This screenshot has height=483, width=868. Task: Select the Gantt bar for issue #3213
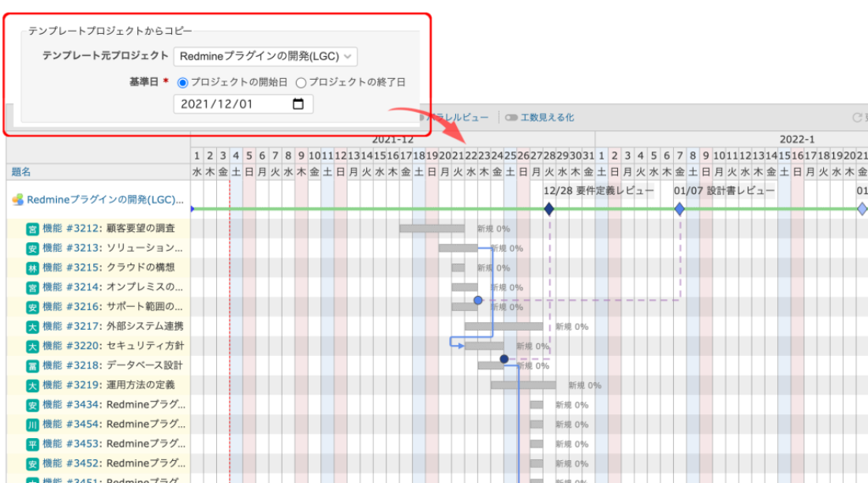pyautogui.click(x=458, y=248)
